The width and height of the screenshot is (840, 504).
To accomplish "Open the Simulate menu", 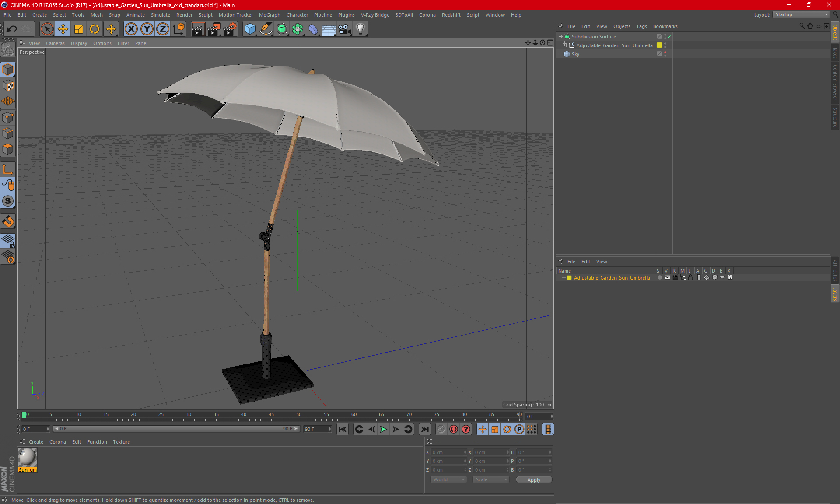I will click(161, 15).
